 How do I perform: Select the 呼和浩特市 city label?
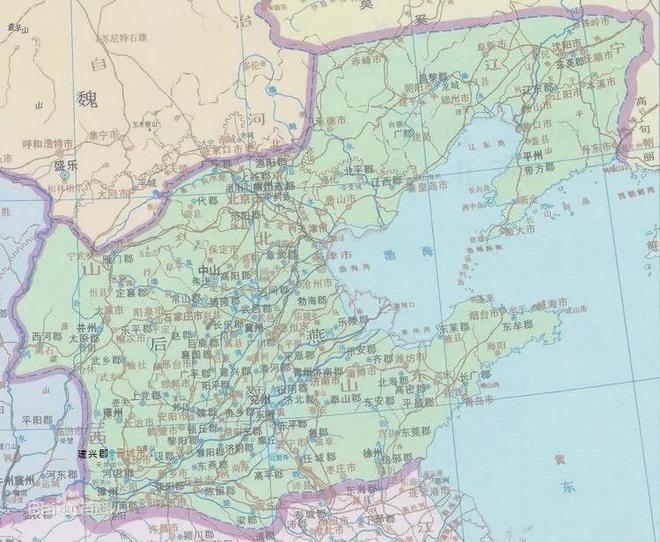(47, 144)
